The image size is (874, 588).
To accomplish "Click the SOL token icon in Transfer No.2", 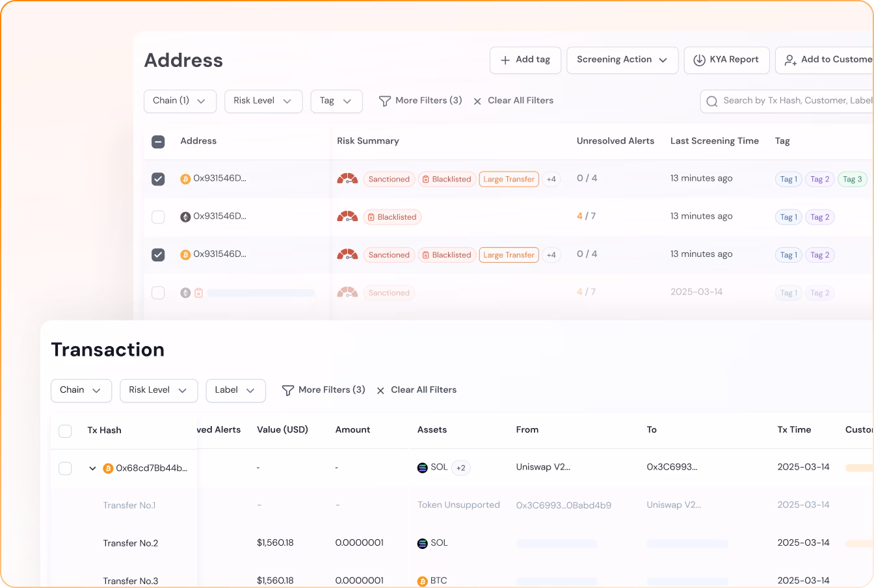I will (423, 543).
